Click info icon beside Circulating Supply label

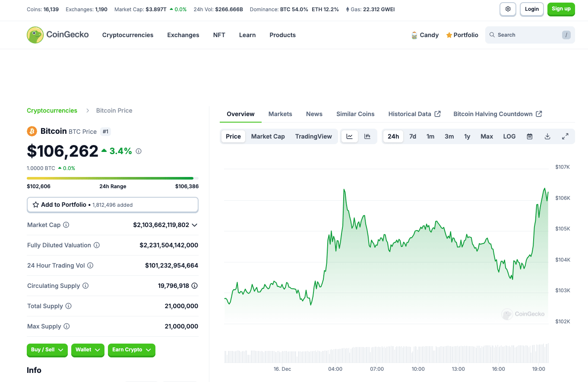click(85, 286)
